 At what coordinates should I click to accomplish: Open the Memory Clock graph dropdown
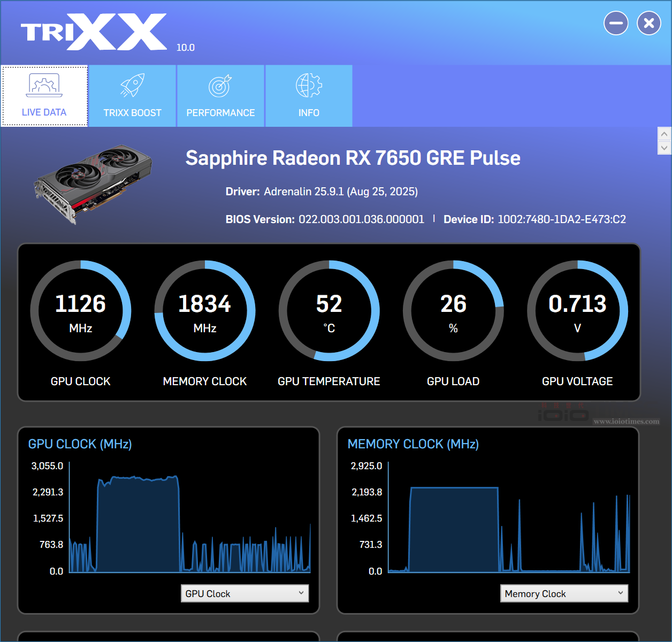[564, 593]
